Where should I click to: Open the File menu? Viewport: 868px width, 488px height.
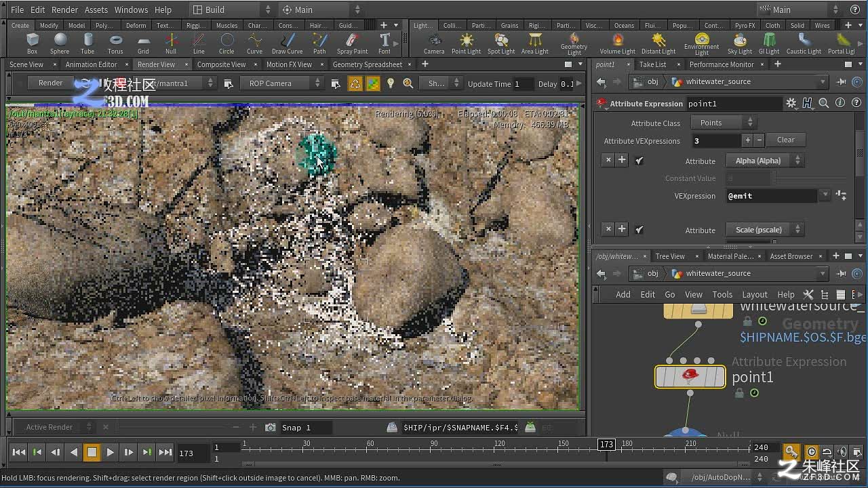[x=18, y=9]
